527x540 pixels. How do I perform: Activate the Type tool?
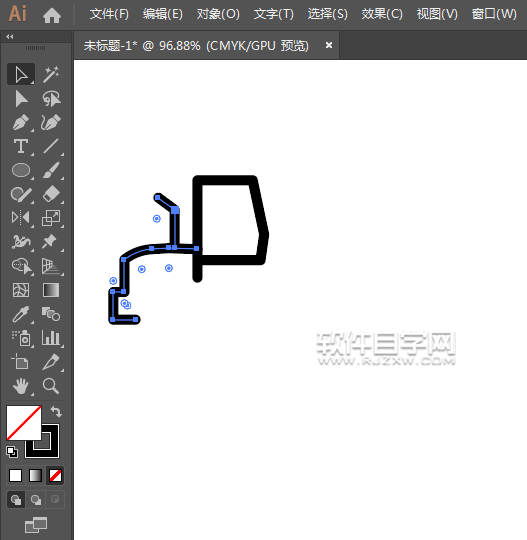point(21,146)
